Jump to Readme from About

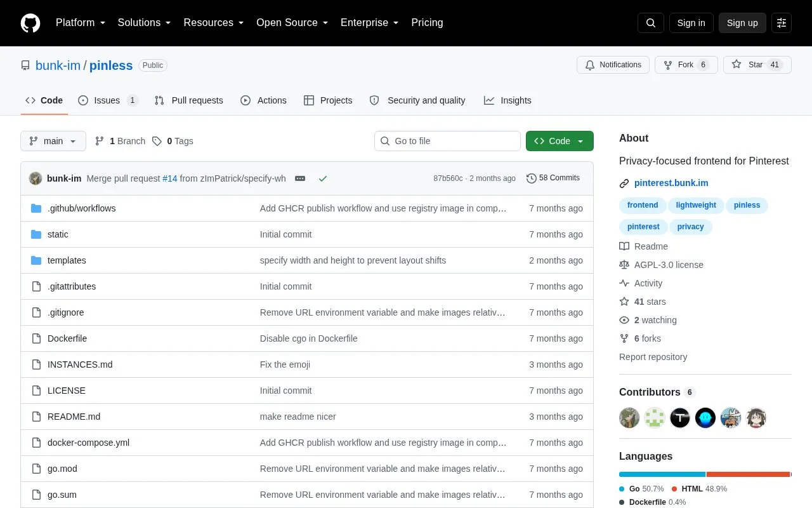pyautogui.click(x=644, y=246)
